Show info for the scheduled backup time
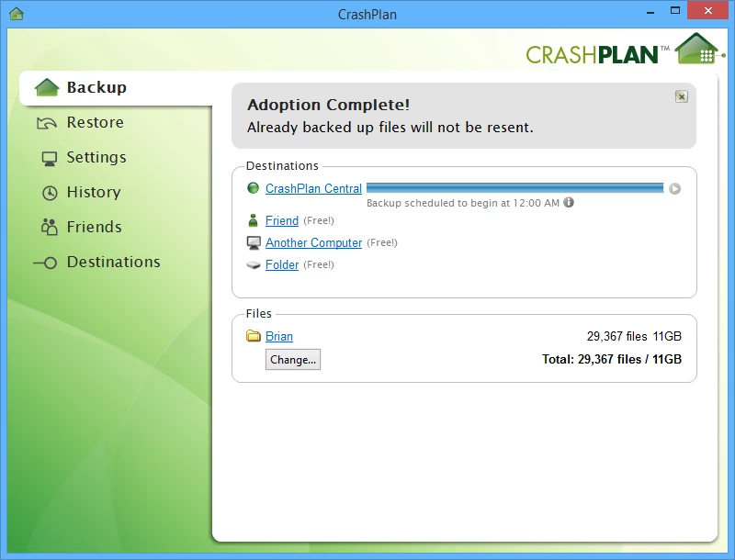This screenshot has width=735, height=560. 569,202
